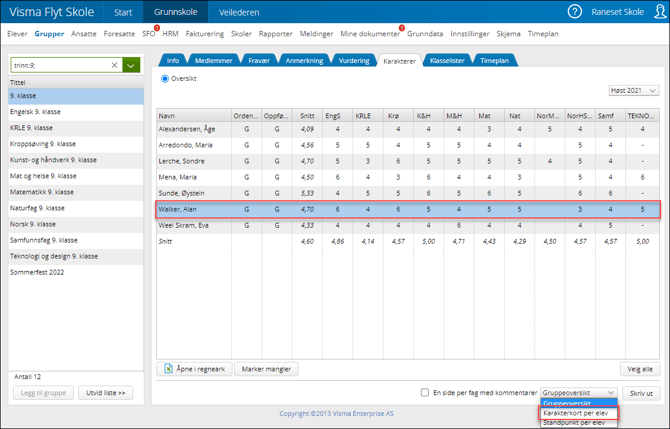Click the Mine dokumenter notification badge
This screenshot has width=670, height=429.
(x=401, y=28)
